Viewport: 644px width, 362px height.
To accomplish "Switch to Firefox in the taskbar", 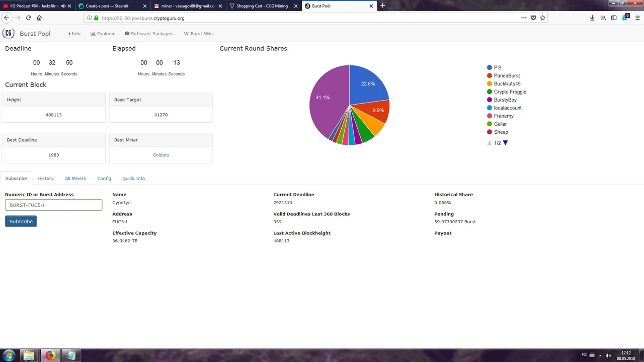I will tap(50, 356).
